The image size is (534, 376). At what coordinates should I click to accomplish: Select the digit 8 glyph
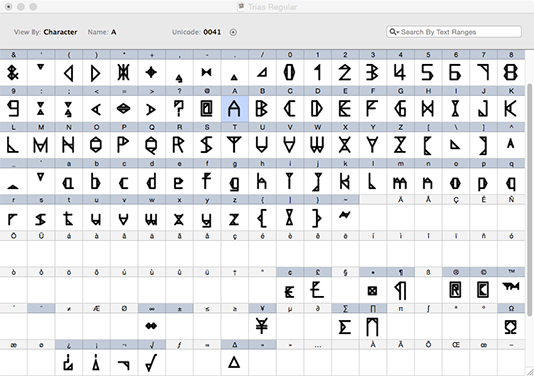coord(511,73)
